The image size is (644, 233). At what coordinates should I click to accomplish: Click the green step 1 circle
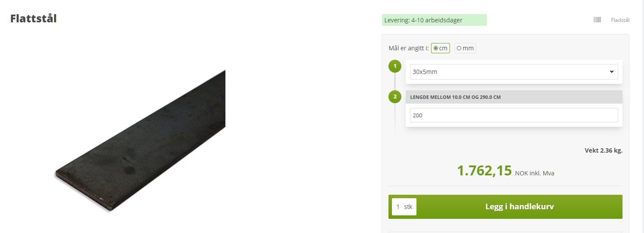[395, 67]
